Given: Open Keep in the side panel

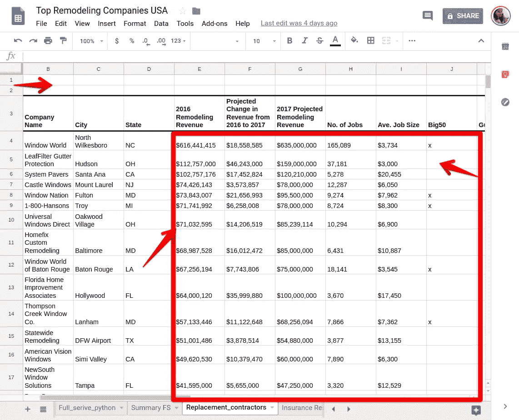Looking at the screenshot, I should coord(505,74).
